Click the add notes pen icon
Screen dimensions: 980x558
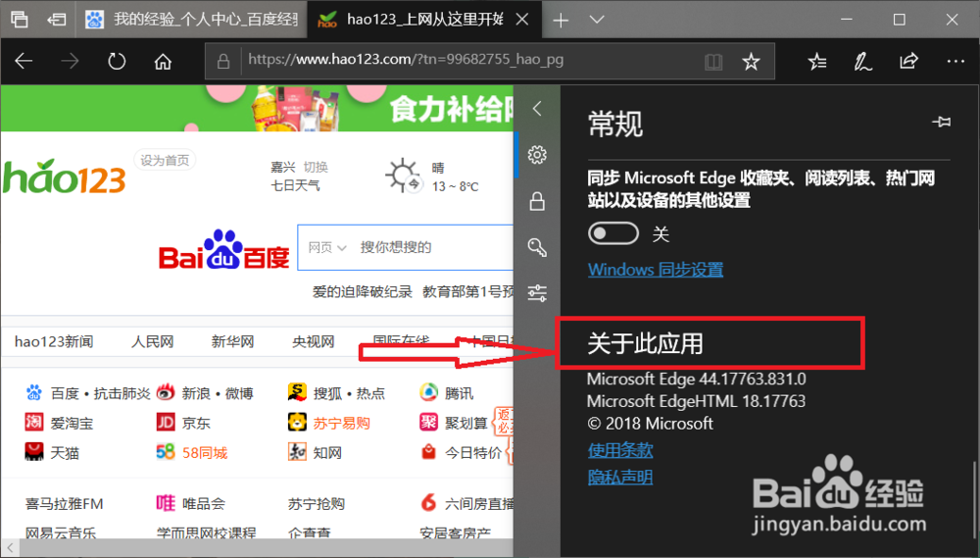[863, 62]
